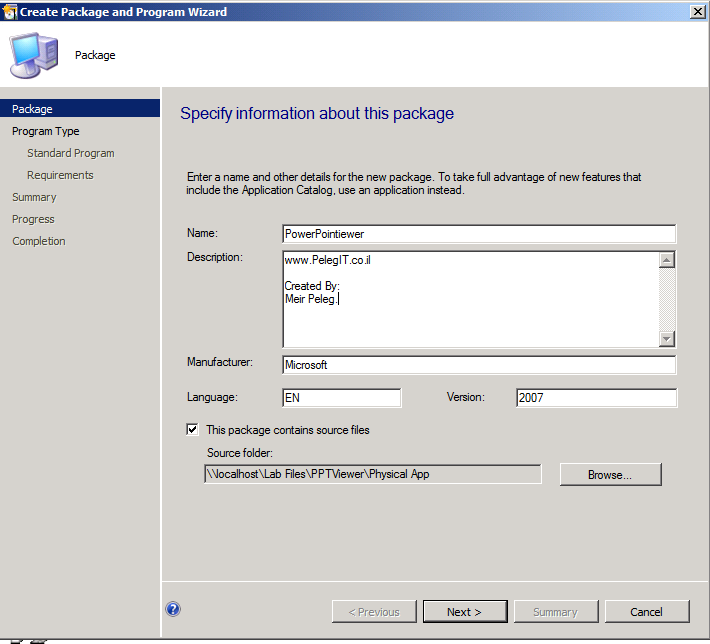Click the Name field containing PowerPointiewer

[x=479, y=234]
